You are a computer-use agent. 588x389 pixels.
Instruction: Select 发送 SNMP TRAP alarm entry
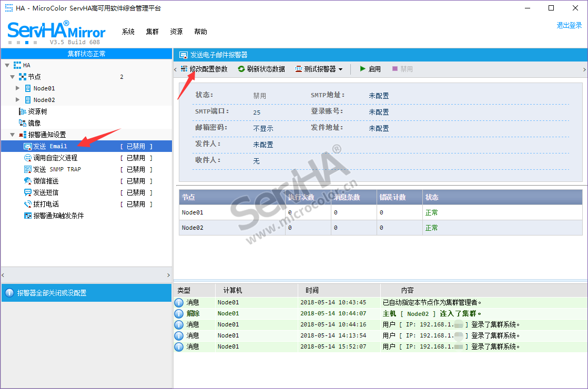(57, 169)
